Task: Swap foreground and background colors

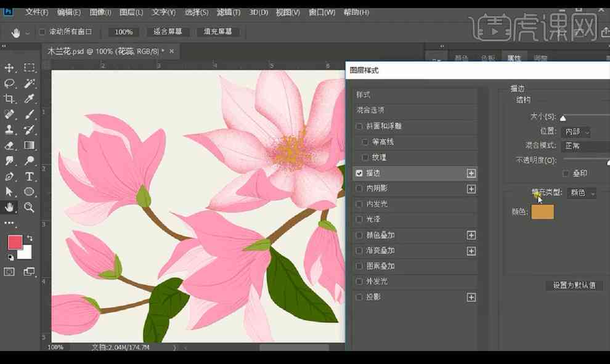Action: (x=30, y=238)
